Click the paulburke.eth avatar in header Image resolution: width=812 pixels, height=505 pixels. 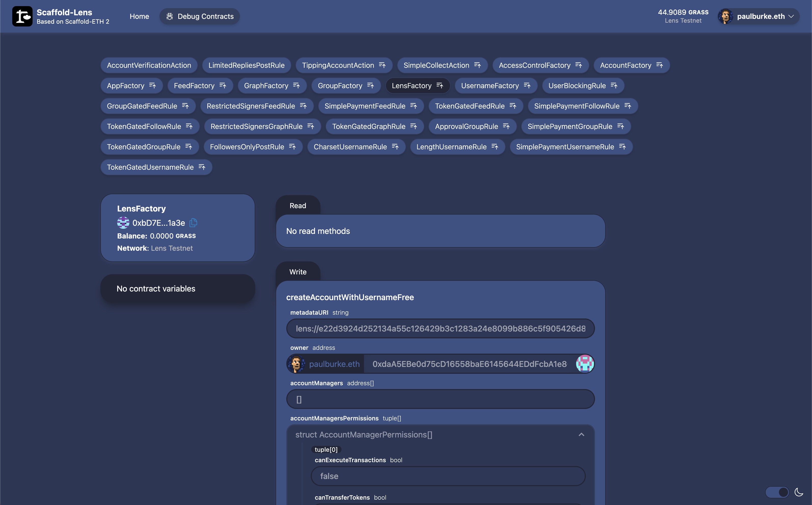point(725,16)
